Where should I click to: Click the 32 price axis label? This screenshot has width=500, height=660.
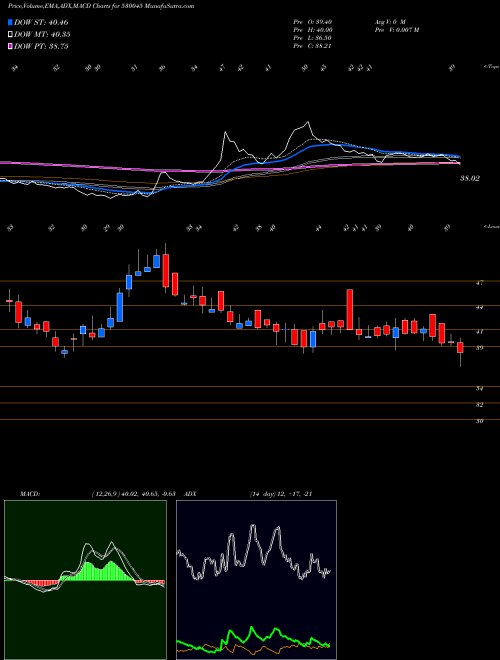click(x=479, y=405)
